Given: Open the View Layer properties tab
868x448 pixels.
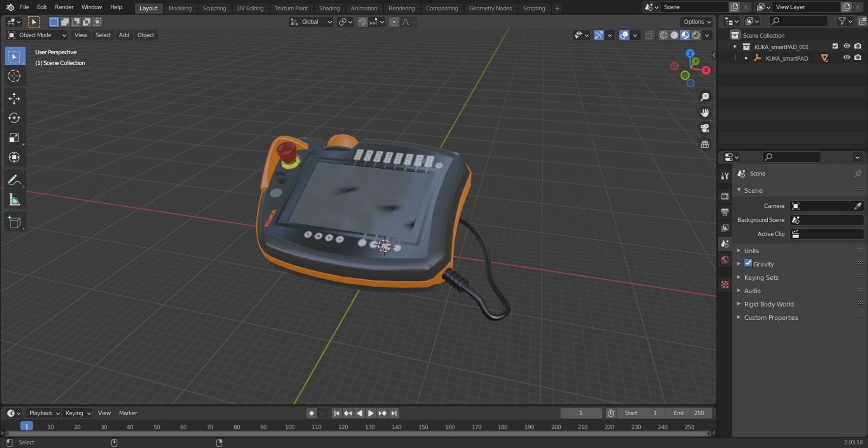Looking at the screenshot, I should (725, 227).
